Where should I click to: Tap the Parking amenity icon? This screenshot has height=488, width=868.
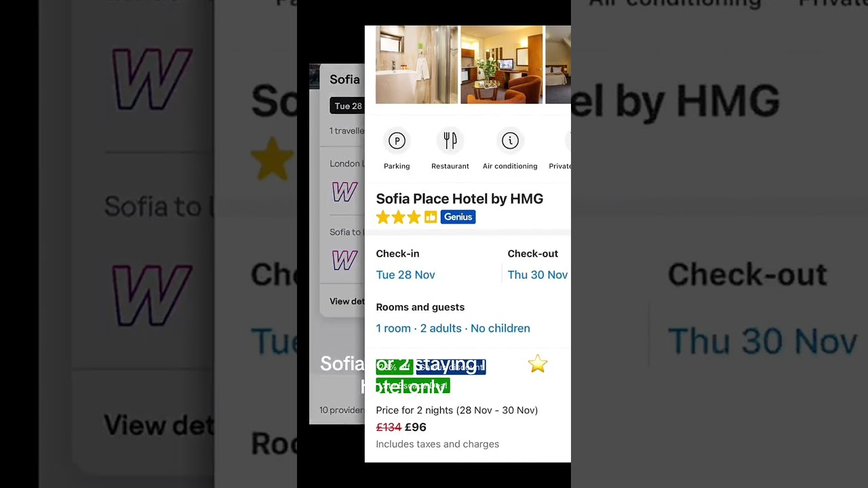tap(397, 140)
